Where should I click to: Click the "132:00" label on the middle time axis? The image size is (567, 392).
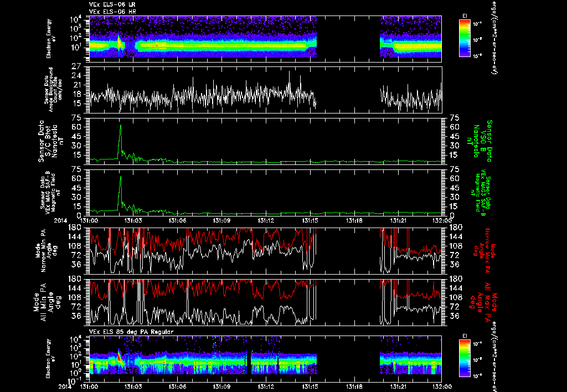[442, 220]
